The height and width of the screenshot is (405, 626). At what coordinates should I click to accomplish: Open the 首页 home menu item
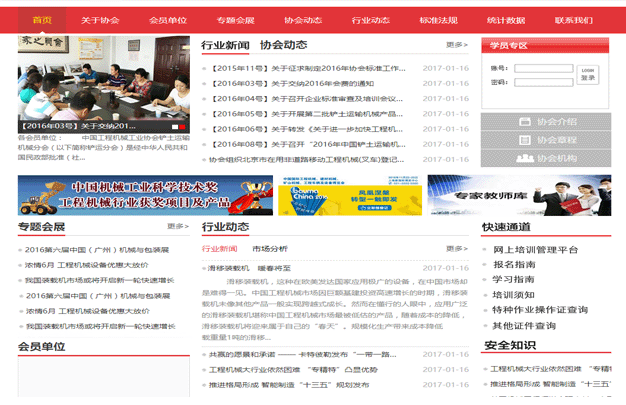point(43,20)
